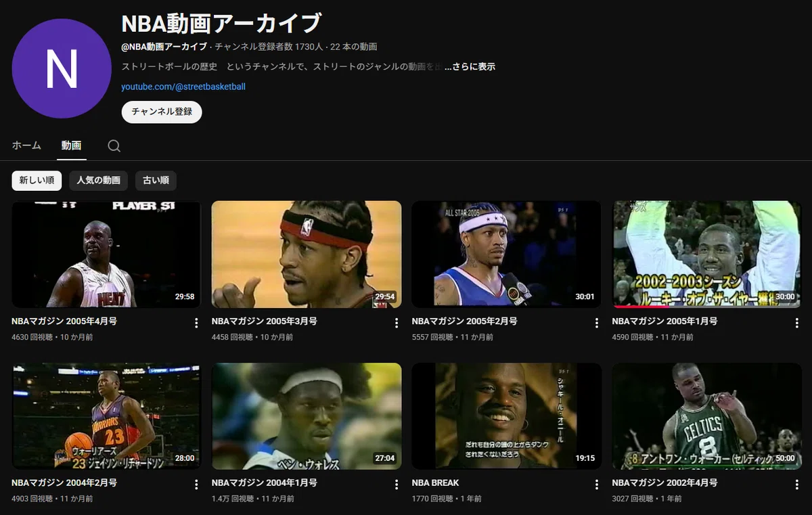Open video title NBAマガジン 2005年4月号
Viewport: 812px width, 515px height.
64,321
